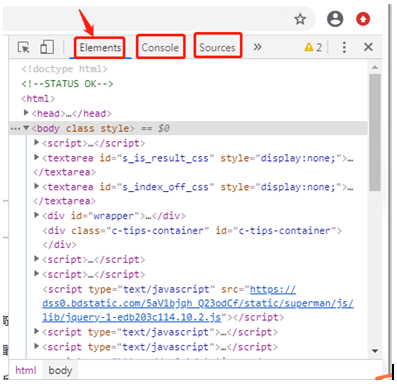
Task: Switch to the Sources tab
Action: pos(217,47)
